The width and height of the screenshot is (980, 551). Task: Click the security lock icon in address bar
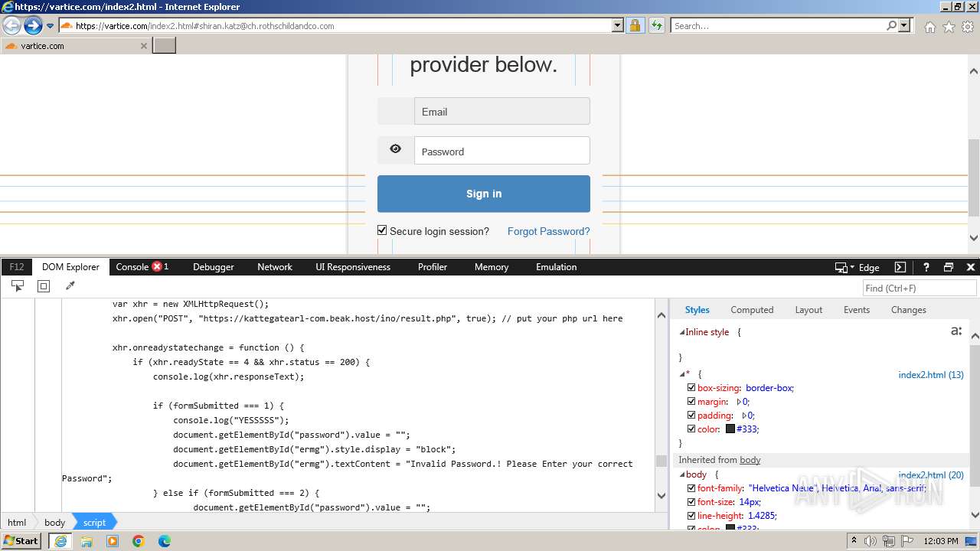[635, 26]
